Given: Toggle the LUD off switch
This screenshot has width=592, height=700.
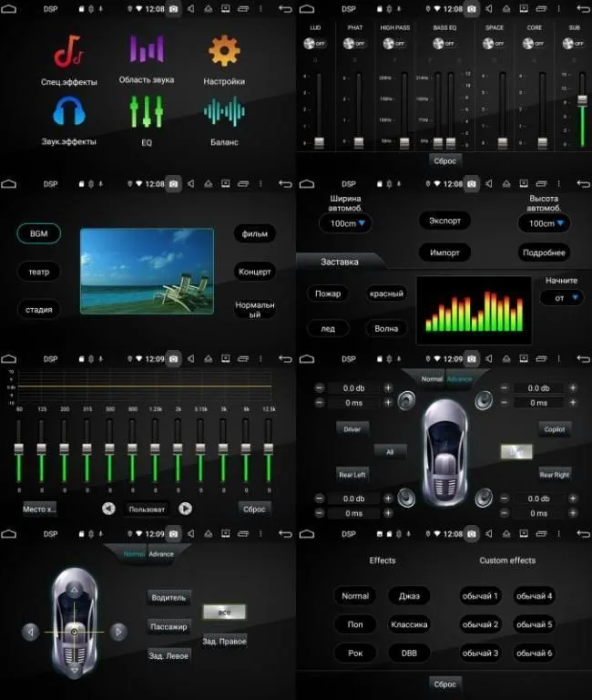Looking at the screenshot, I should tap(315, 43).
